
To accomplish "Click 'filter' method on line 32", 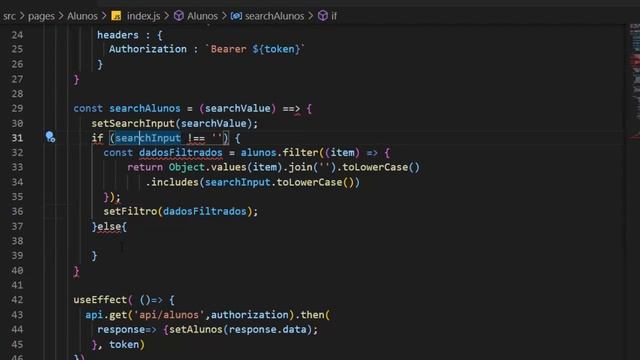I will coord(300,153).
